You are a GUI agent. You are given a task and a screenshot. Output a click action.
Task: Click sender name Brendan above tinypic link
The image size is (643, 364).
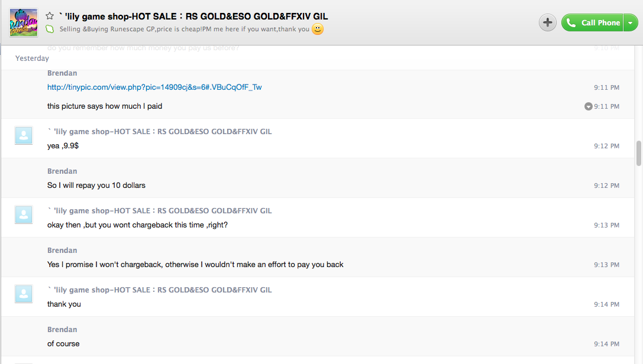62,73
